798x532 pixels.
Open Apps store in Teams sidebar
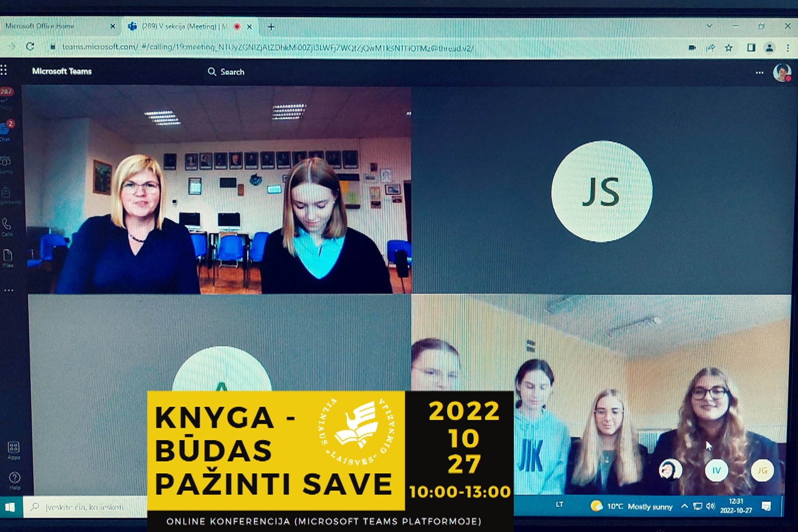pyautogui.click(x=14, y=450)
